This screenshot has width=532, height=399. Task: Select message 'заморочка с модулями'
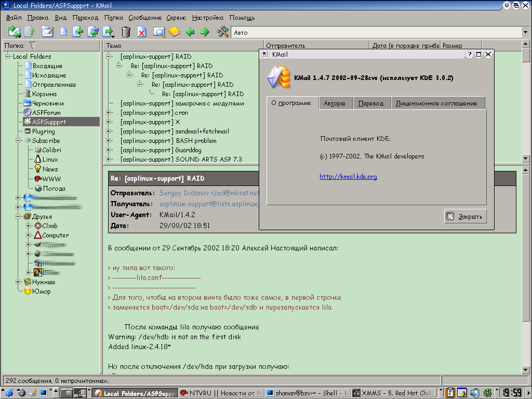pyautogui.click(x=182, y=103)
